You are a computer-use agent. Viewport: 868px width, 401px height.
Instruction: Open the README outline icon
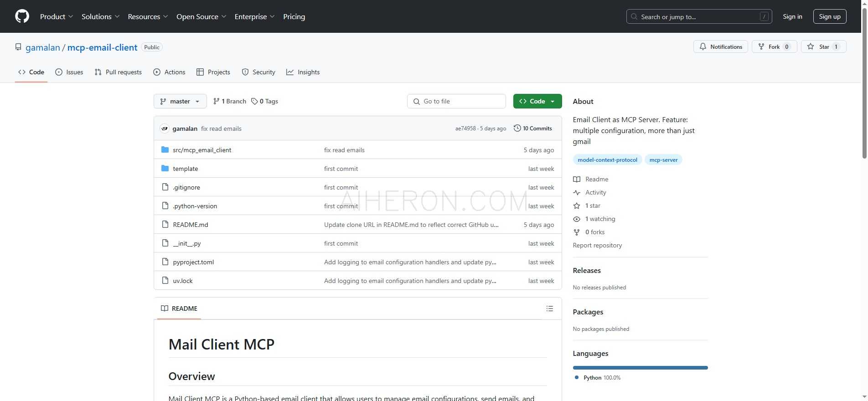549,308
